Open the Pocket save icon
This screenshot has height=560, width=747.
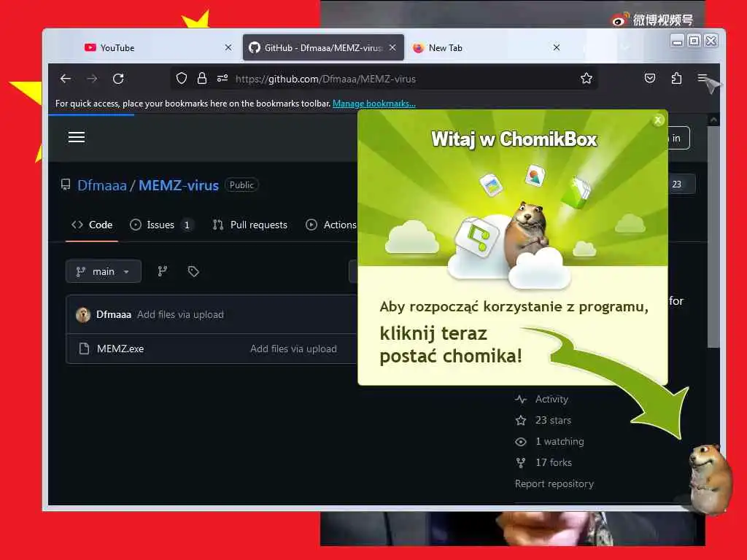coord(650,79)
